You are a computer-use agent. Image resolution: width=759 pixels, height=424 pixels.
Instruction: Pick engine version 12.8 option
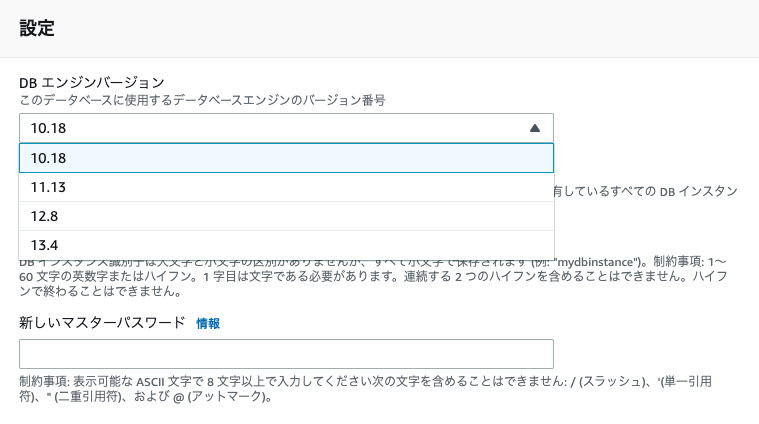[x=285, y=216]
